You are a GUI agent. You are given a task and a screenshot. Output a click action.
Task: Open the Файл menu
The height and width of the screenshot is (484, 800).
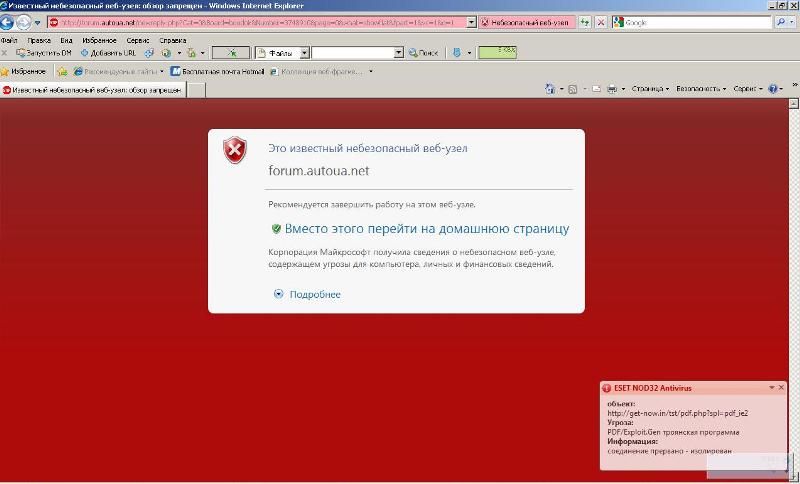pyautogui.click(x=9, y=40)
